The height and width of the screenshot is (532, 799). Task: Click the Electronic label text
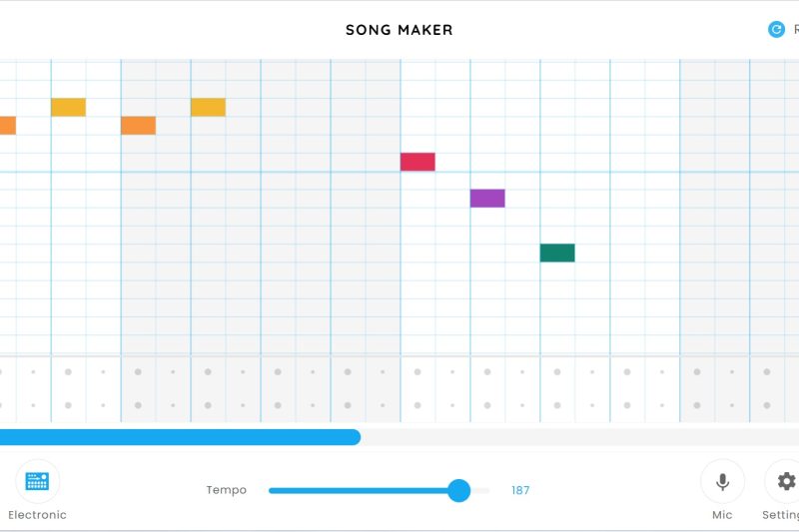pyautogui.click(x=37, y=515)
